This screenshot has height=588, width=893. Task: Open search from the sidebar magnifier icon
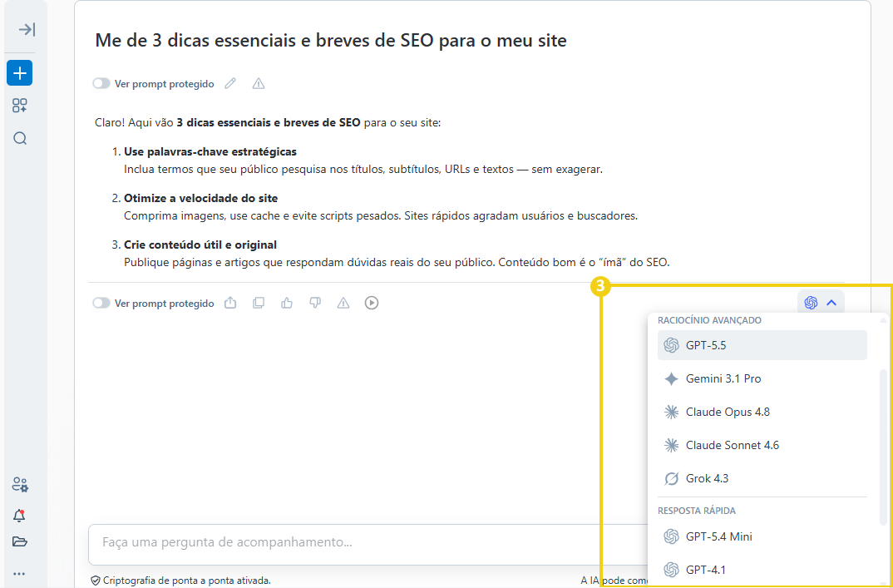[20, 138]
